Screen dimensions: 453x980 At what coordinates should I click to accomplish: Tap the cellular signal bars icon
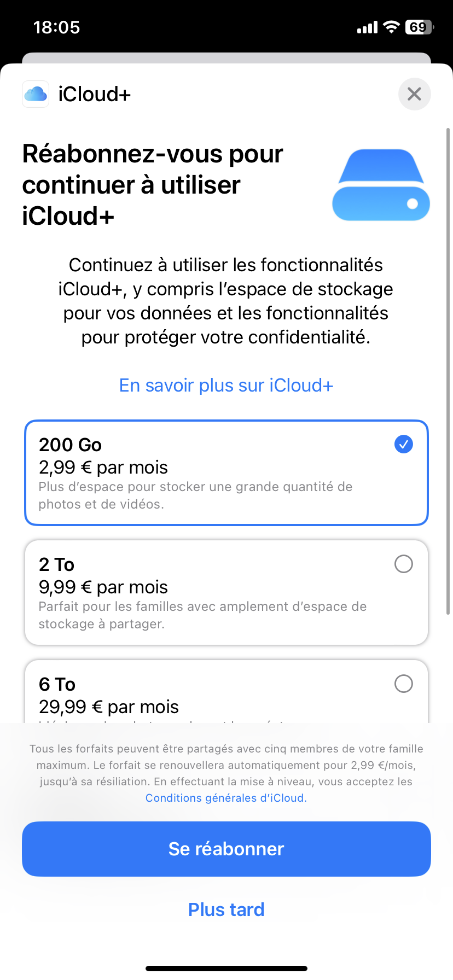[367, 27]
